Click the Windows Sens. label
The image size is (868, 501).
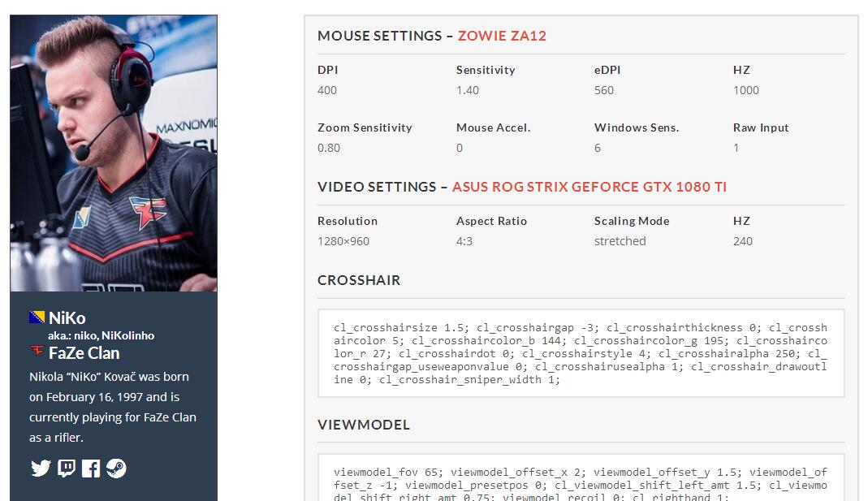click(x=637, y=127)
